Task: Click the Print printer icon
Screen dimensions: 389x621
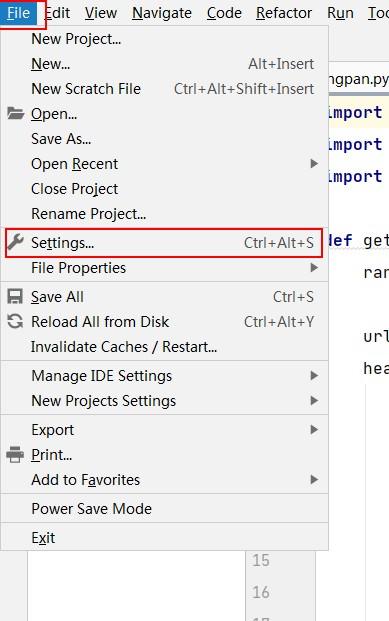Action: (x=15, y=455)
